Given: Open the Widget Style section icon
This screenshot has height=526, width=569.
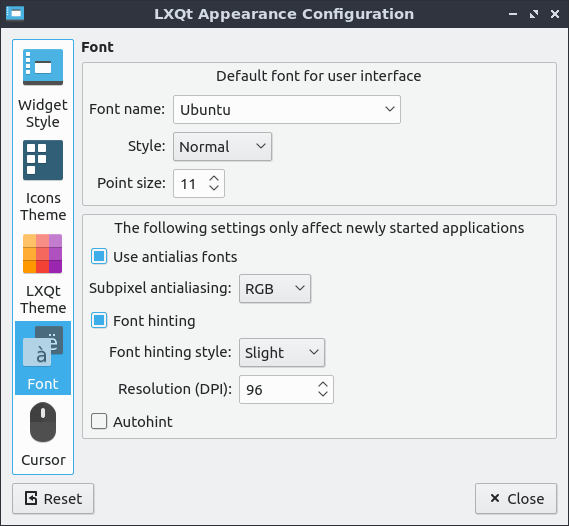Looking at the screenshot, I should (x=43, y=67).
